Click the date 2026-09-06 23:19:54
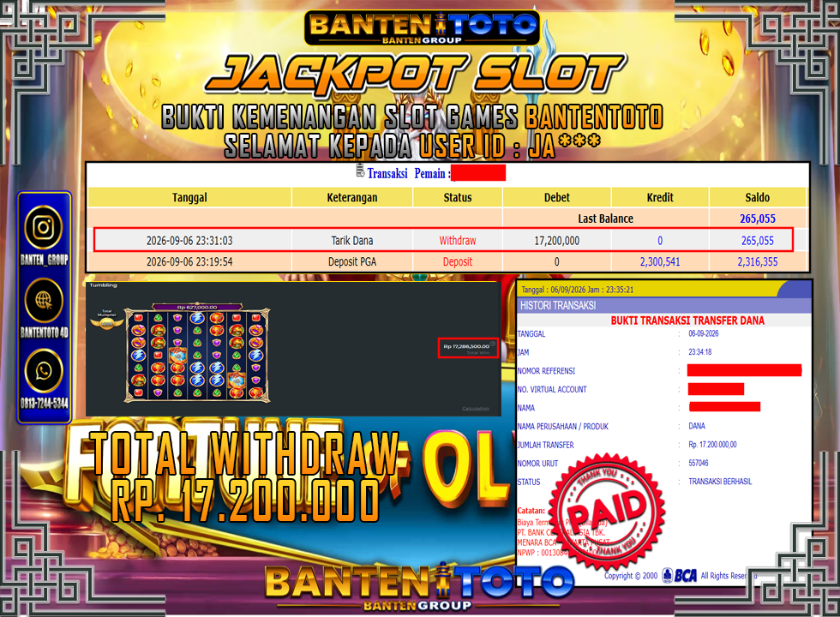 point(189,262)
